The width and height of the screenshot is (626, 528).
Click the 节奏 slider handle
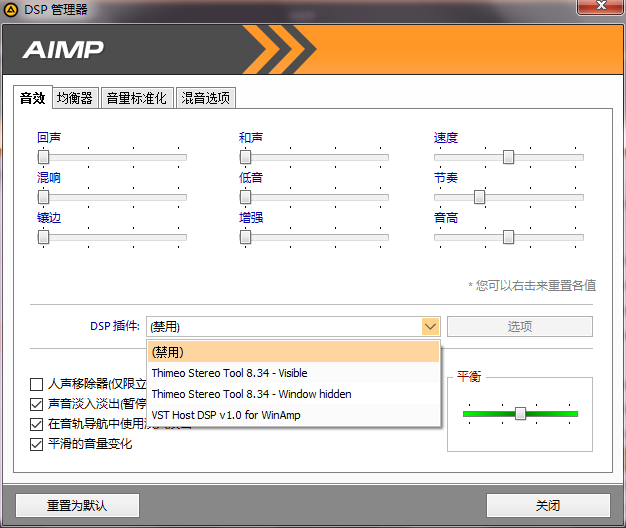click(479, 197)
